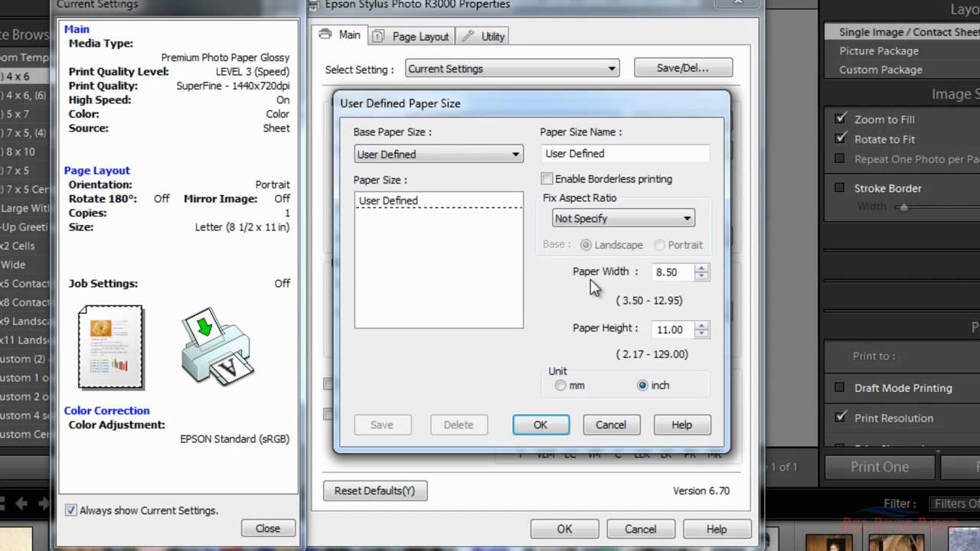
Task: Toggle Print Resolution checkbox in Lightroom
Action: click(841, 418)
